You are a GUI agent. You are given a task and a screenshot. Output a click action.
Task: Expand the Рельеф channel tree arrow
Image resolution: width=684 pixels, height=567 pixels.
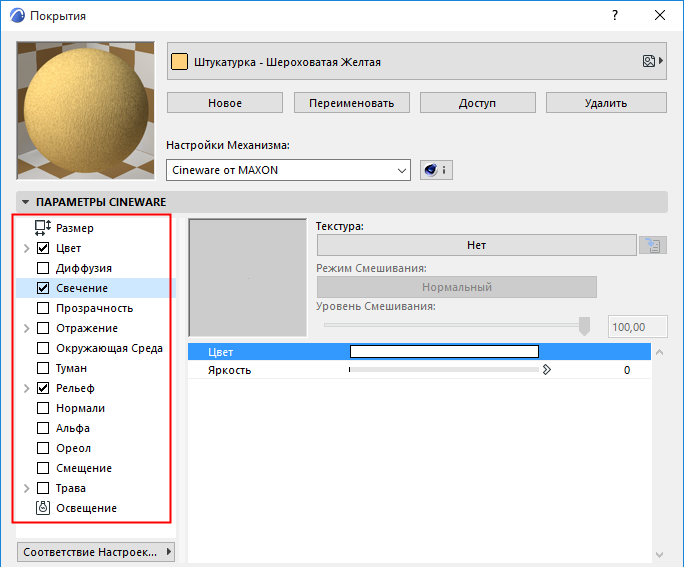[26, 388]
